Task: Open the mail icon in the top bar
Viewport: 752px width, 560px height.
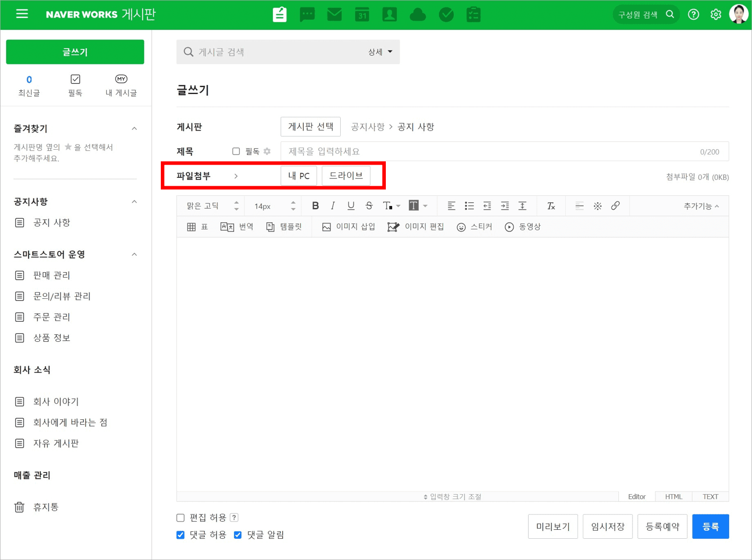Action: click(x=334, y=14)
